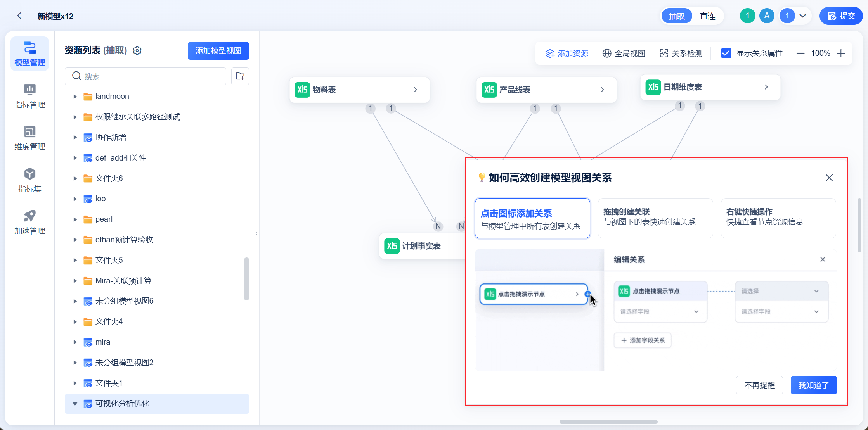The width and height of the screenshot is (868, 430).
Task: Collapse the 可视化分析优化 tree node
Action: click(75, 404)
